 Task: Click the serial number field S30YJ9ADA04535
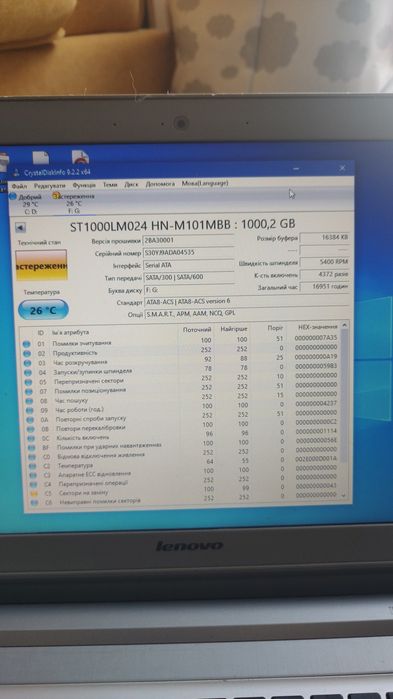[x=188, y=253]
